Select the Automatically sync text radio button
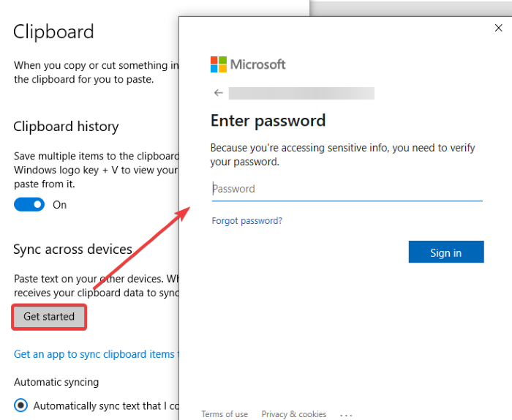 [x=22, y=405]
